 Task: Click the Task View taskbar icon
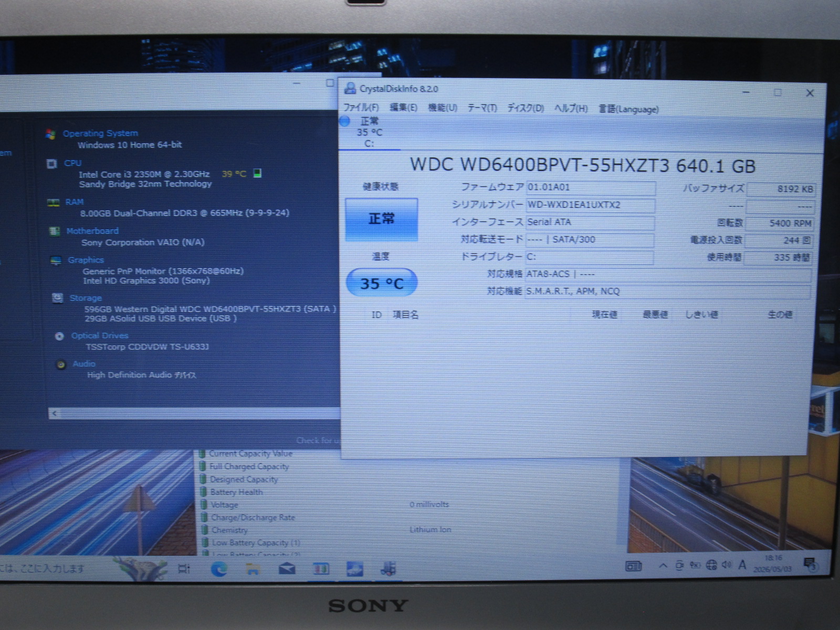pyautogui.click(x=184, y=569)
